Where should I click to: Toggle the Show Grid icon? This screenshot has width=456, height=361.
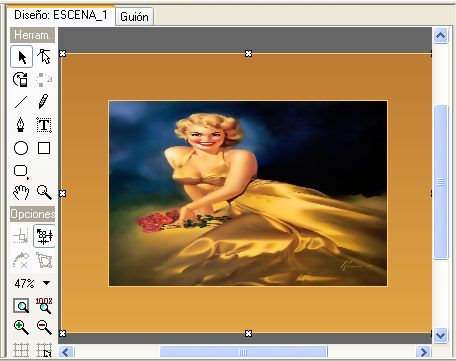(x=21, y=350)
